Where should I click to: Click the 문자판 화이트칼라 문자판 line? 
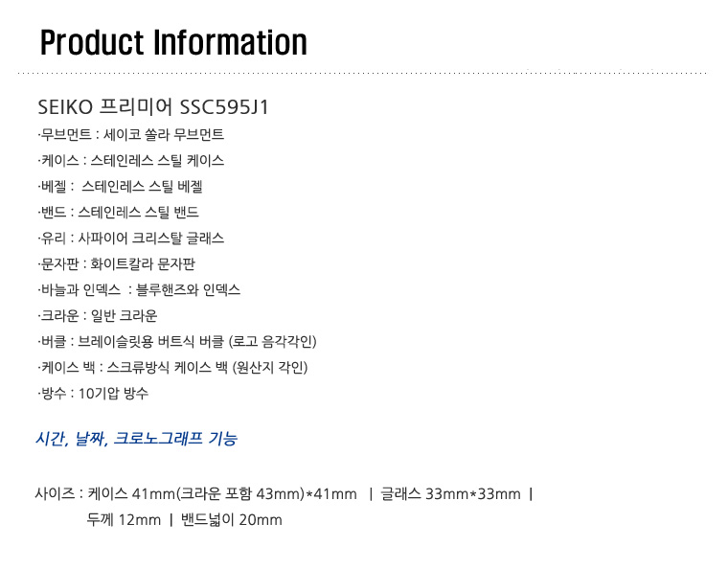click(x=117, y=264)
